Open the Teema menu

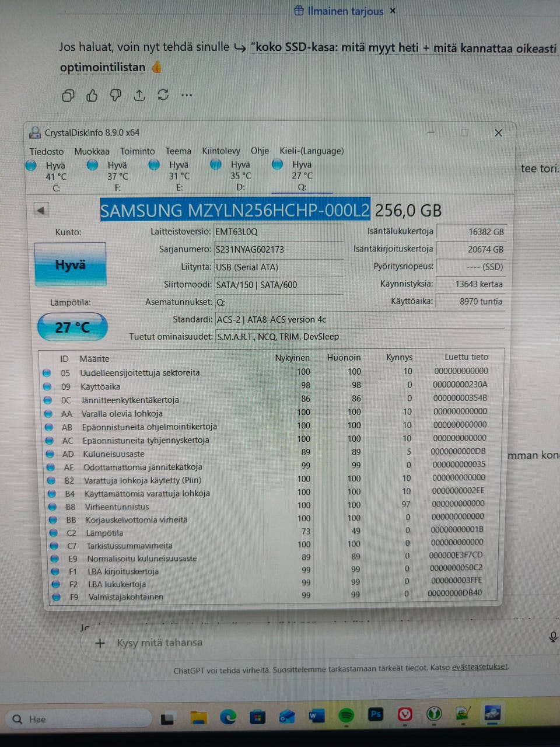coord(178,151)
